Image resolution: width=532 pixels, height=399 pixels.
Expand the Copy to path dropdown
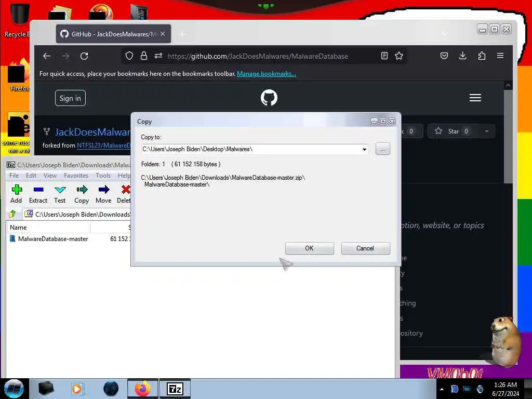tap(364, 149)
